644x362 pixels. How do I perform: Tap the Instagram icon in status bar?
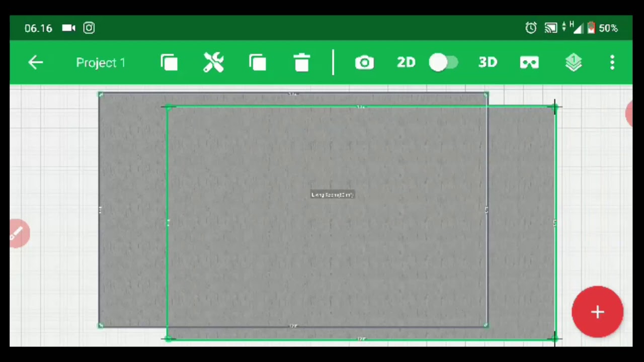(x=89, y=28)
